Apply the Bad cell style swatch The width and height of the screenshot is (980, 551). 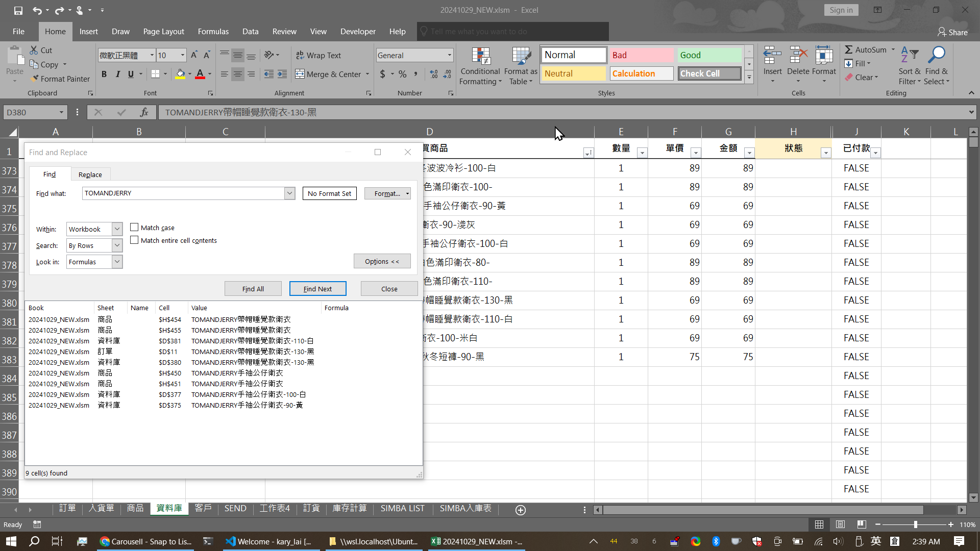coord(641,55)
